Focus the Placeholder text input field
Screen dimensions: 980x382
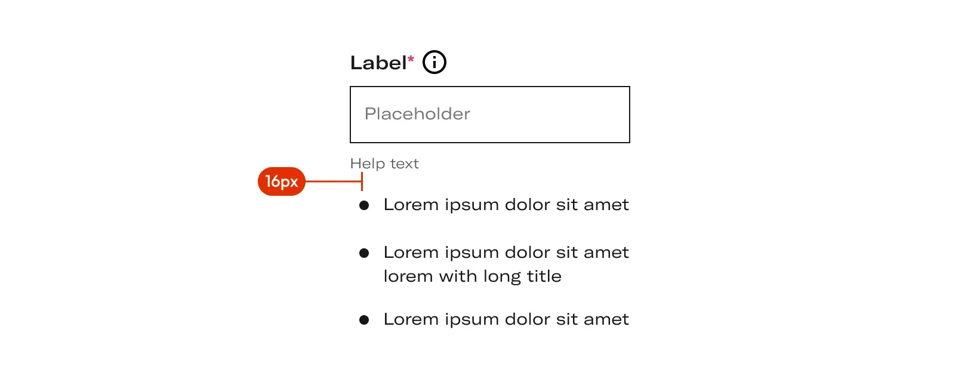pos(490,115)
